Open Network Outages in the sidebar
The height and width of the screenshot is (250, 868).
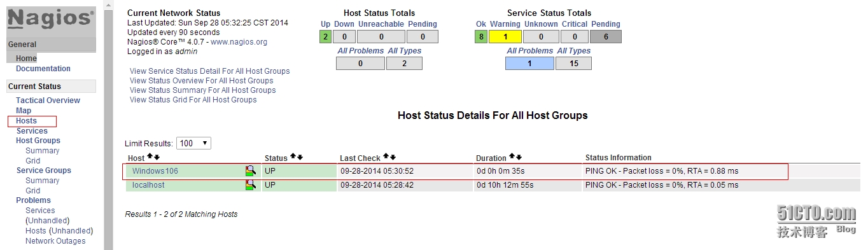55,241
